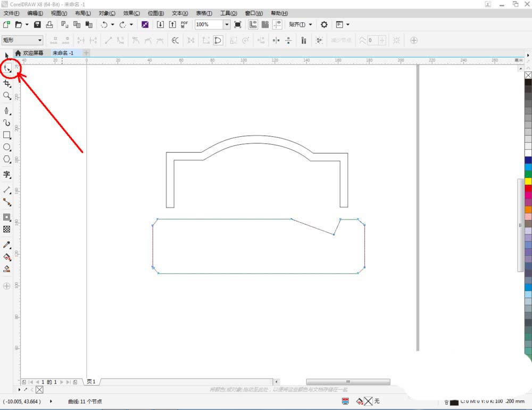Click the Import arrow-down icon

coord(160,24)
